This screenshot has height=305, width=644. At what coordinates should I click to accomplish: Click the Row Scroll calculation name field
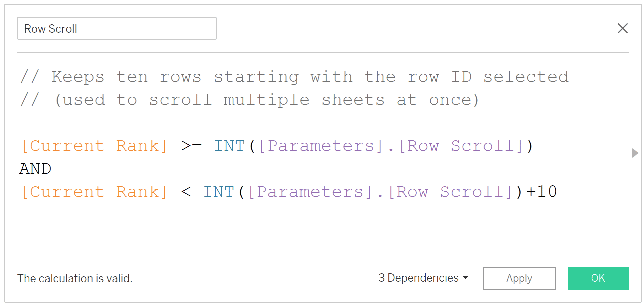(117, 28)
